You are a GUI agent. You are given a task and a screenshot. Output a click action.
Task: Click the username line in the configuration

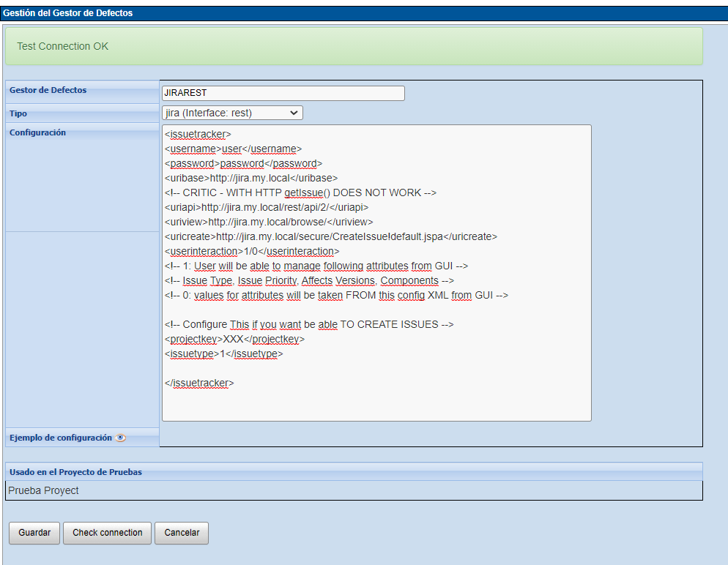[233, 149]
